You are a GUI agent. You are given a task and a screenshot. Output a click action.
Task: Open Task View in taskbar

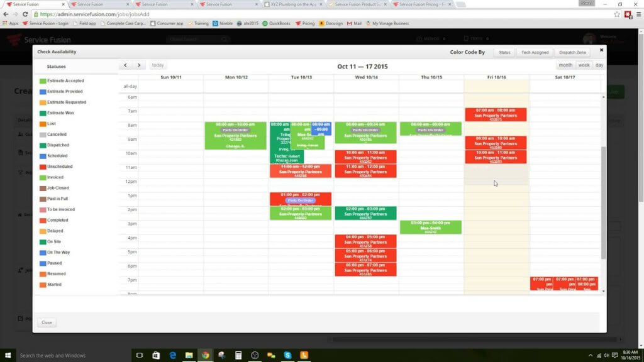(x=139, y=356)
